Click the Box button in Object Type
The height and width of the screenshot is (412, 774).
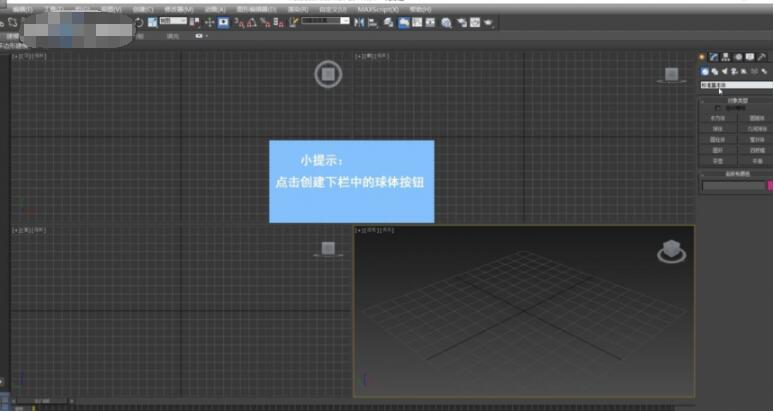pos(717,118)
